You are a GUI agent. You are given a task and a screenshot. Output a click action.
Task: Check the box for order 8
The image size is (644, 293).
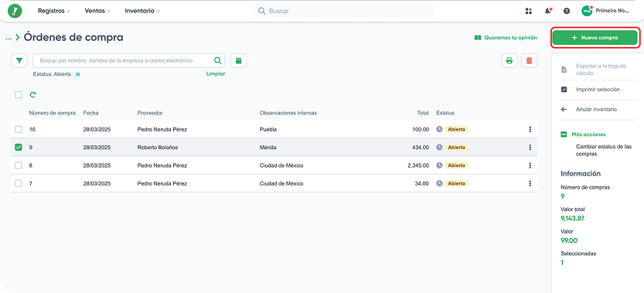click(x=19, y=165)
